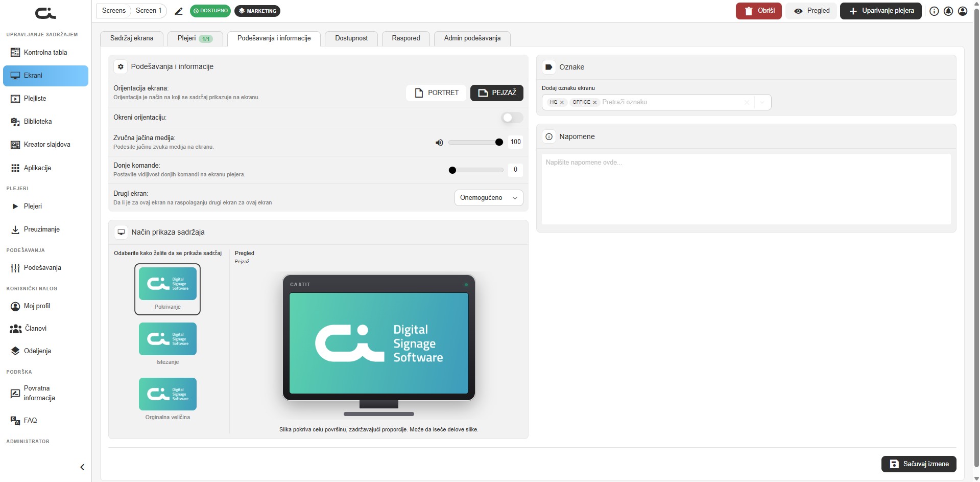Image resolution: width=980 pixels, height=482 pixels.
Task: Clear all tags in Oznake field
Action: click(747, 102)
